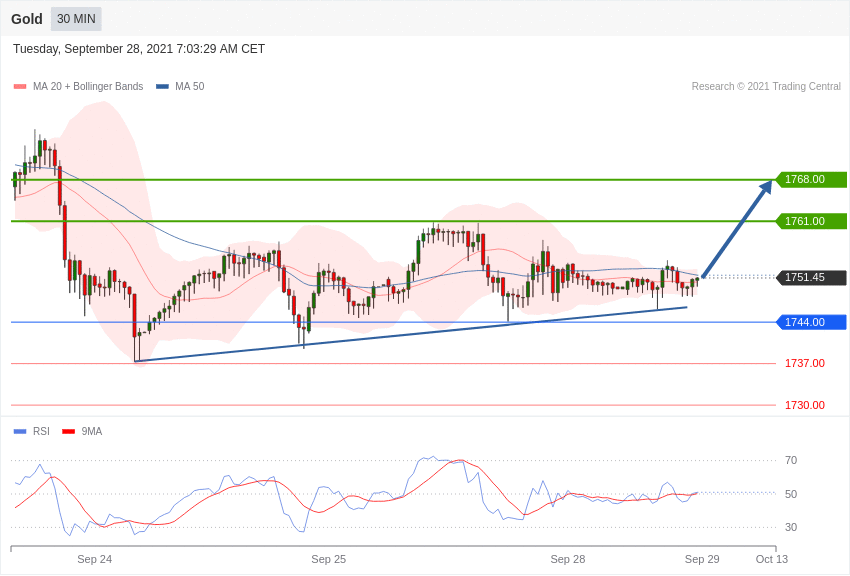
Task: Click the RSI legend color swatch
Action: [20, 431]
